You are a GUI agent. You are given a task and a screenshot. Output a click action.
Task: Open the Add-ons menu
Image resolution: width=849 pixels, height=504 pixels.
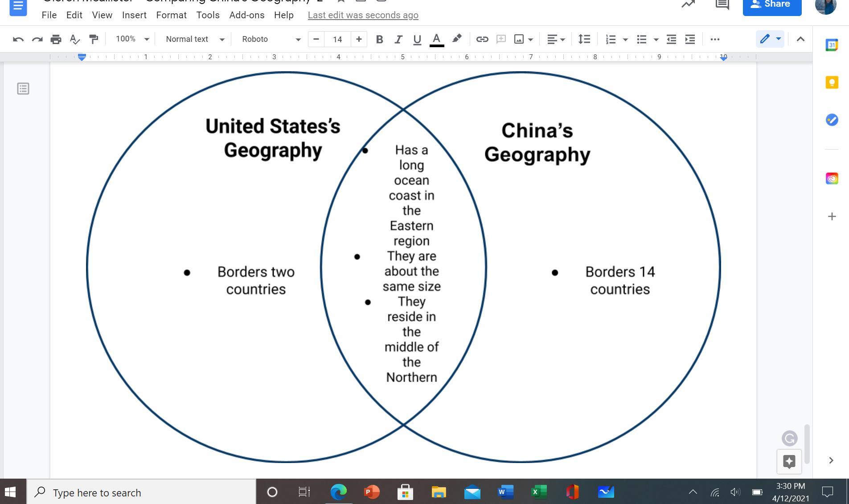pos(247,15)
